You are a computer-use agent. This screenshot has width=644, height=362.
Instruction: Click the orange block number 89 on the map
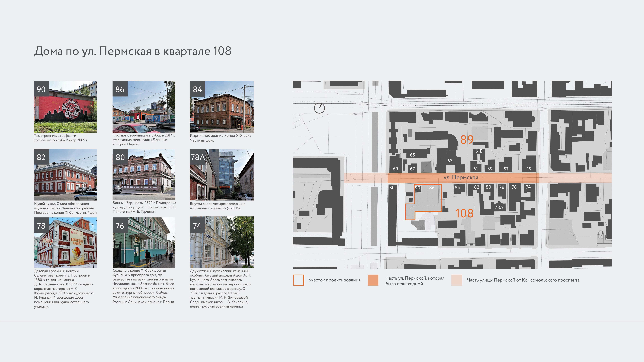tap(467, 140)
